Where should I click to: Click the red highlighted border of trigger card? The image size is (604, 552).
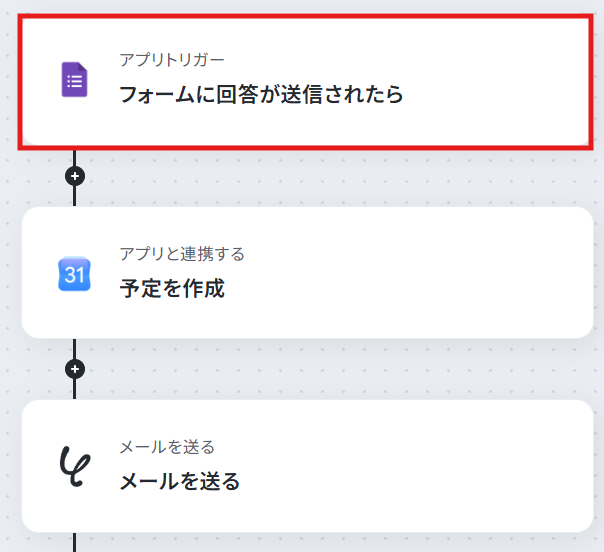(305, 16)
